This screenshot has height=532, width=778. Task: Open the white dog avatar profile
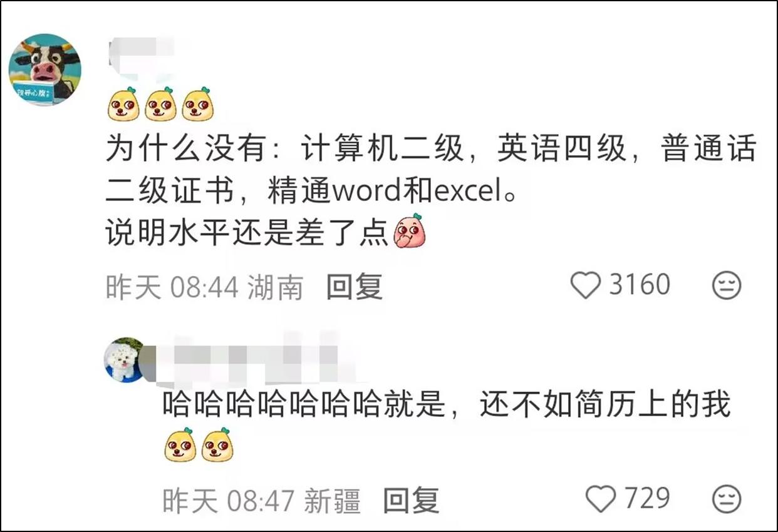coord(123,361)
